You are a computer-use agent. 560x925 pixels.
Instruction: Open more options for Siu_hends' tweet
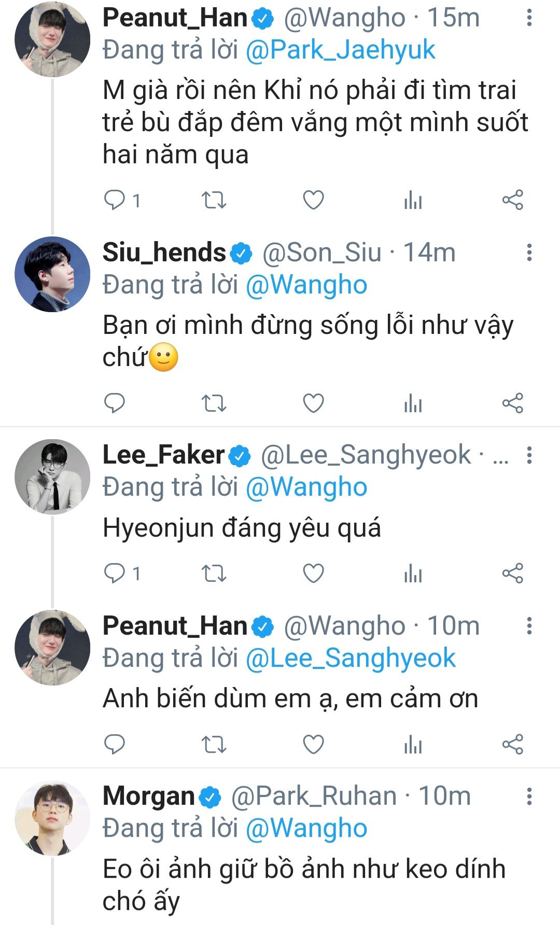pyautogui.click(x=529, y=253)
